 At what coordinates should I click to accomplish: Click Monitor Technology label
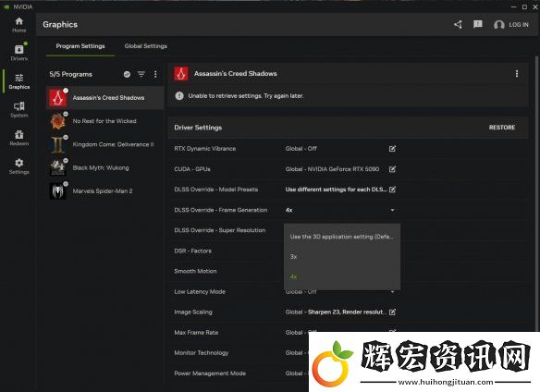pyautogui.click(x=202, y=353)
